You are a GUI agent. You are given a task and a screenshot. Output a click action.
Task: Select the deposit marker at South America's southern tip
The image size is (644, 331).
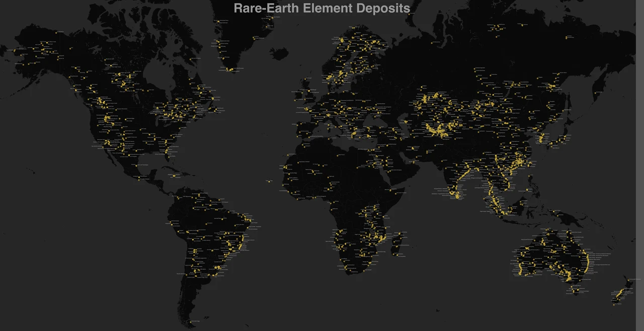coord(191,322)
